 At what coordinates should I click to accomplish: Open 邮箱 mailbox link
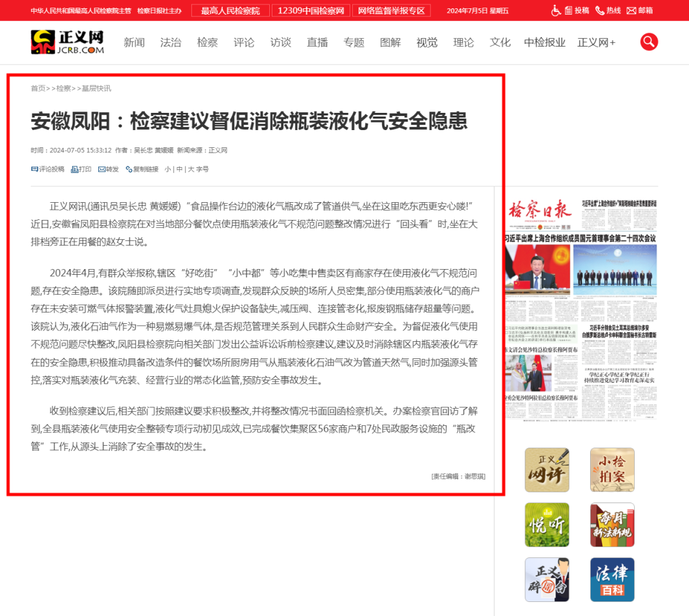coord(640,11)
